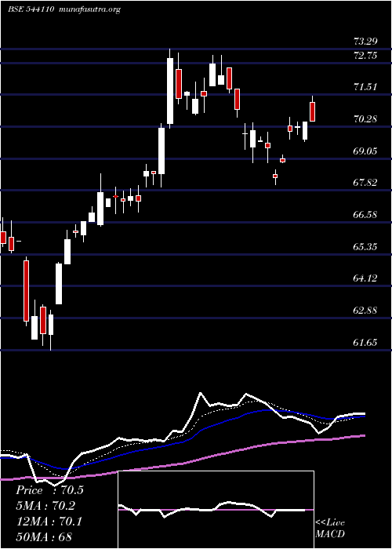The height and width of the screenshot is (549, 392).
Task: Click the 62.88 price level label
Action: 365,311
